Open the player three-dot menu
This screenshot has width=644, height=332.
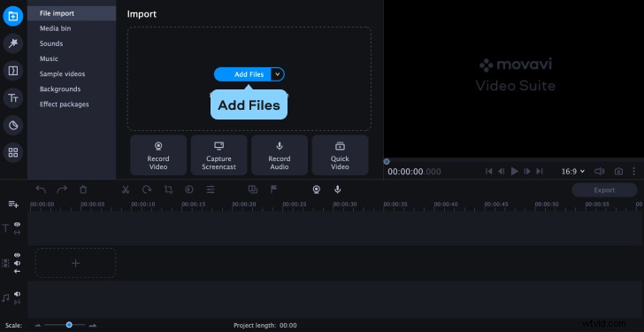634,172
